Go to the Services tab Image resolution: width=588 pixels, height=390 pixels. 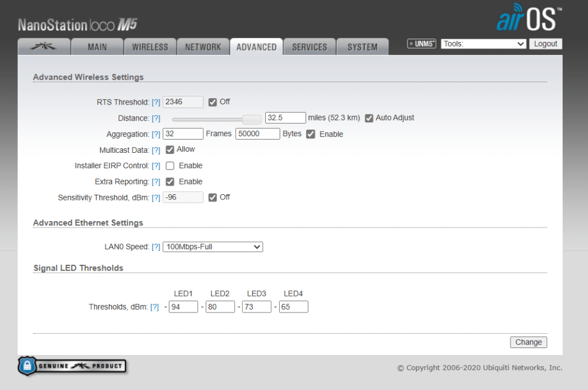[310, 47]
